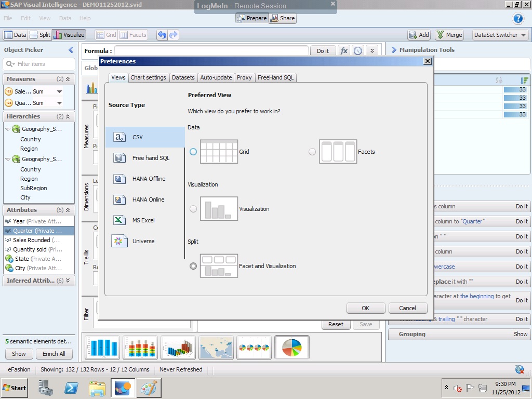Toggle the Split view button
Viewport: 532px width, 399px height.
tap(40, 35)
